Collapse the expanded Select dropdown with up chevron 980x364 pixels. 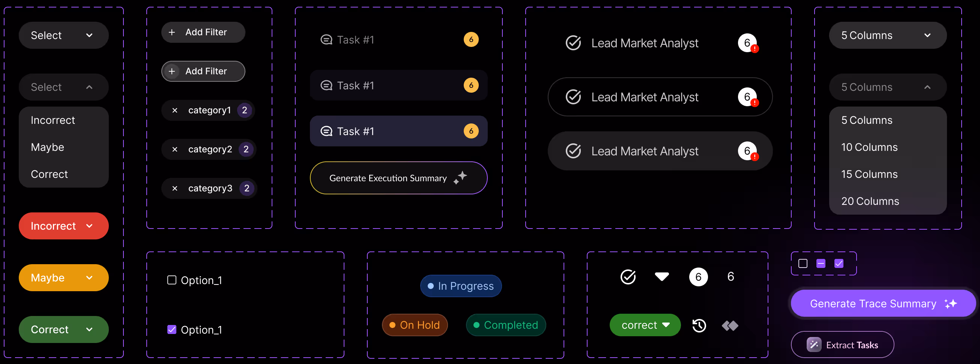tap(63, 87)
